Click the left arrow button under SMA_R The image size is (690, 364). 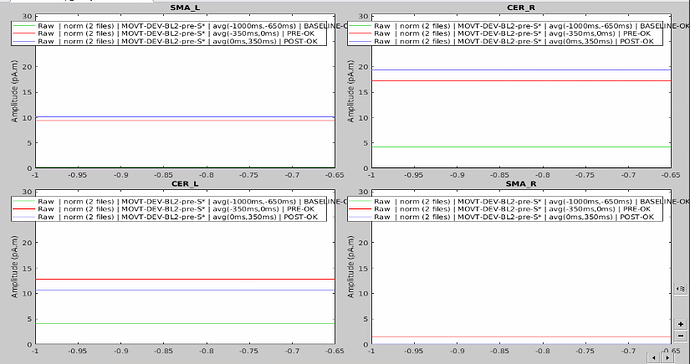coord(654,357)
